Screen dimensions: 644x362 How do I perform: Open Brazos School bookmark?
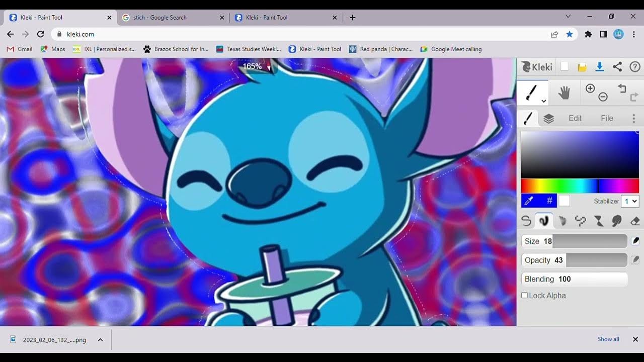coord(176,49)
